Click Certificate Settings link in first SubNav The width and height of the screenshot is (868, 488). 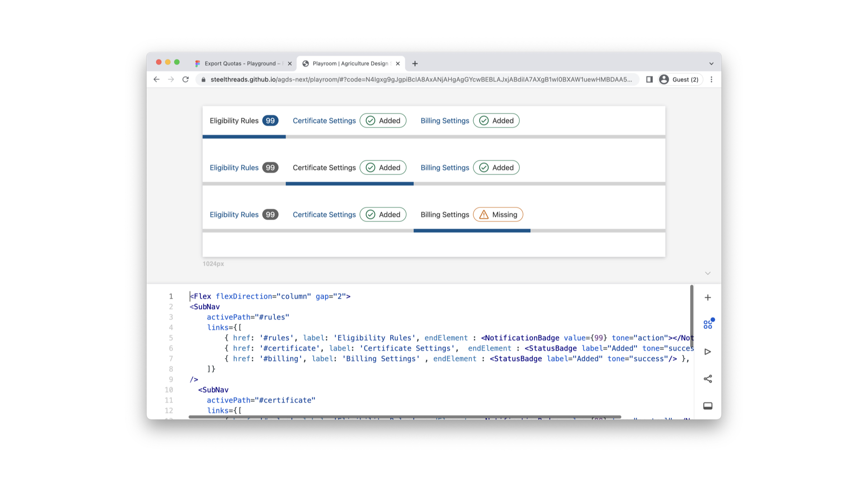(324, 121)
